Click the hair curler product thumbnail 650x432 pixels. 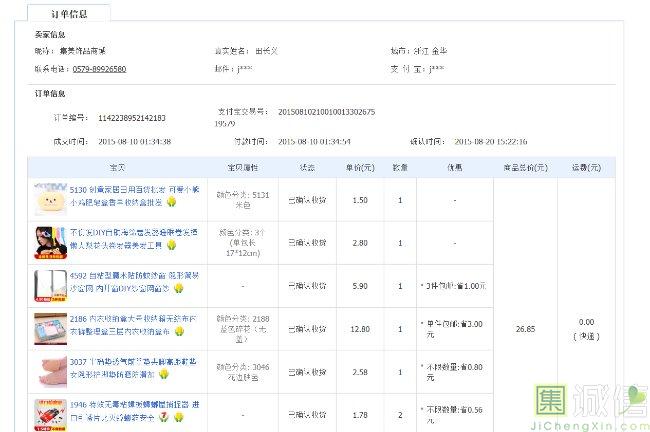coord(49,241)
